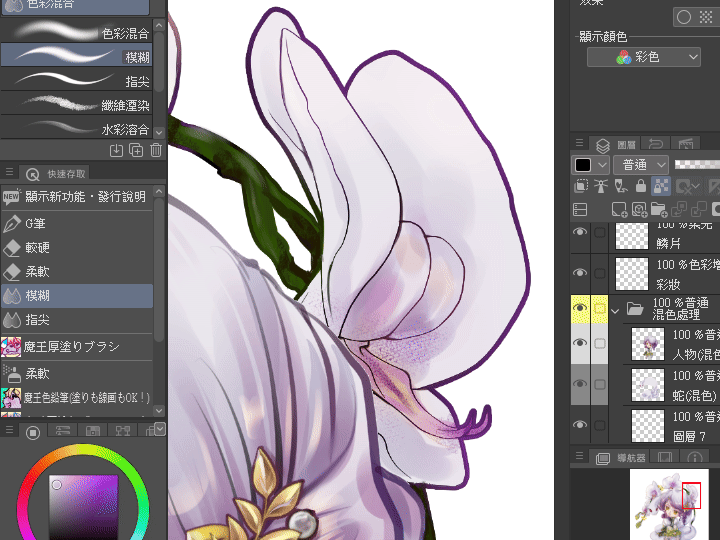Open the 快速存取 panel hamburger menu
The width and height of the screenshot is (720, 540).
click(9, 173)
